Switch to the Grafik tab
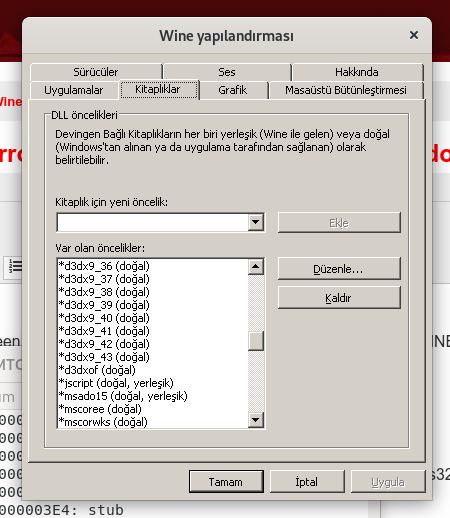The image size is (450, 518). pyautogui.click(x=233, y=90)
